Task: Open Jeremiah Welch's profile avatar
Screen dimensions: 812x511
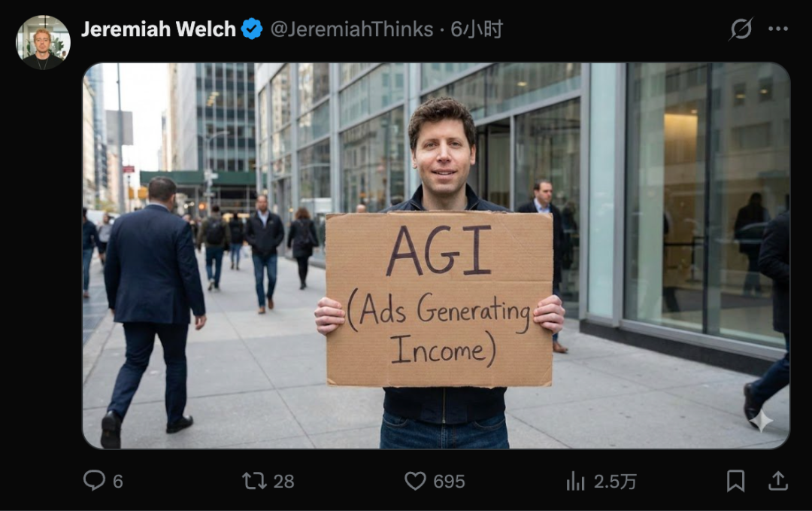Action: tap(43, 42)
